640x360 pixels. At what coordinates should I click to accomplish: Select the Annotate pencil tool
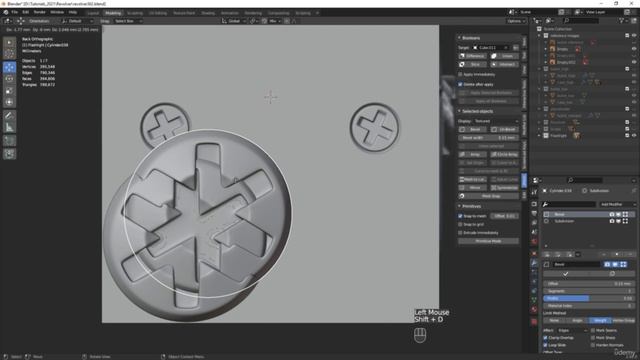coord(9,116)
